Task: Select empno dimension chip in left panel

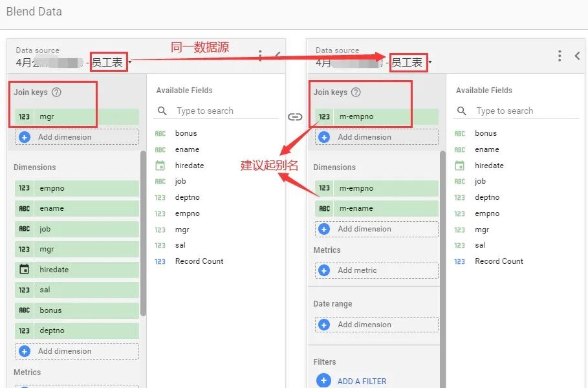Action: point(77,188)
